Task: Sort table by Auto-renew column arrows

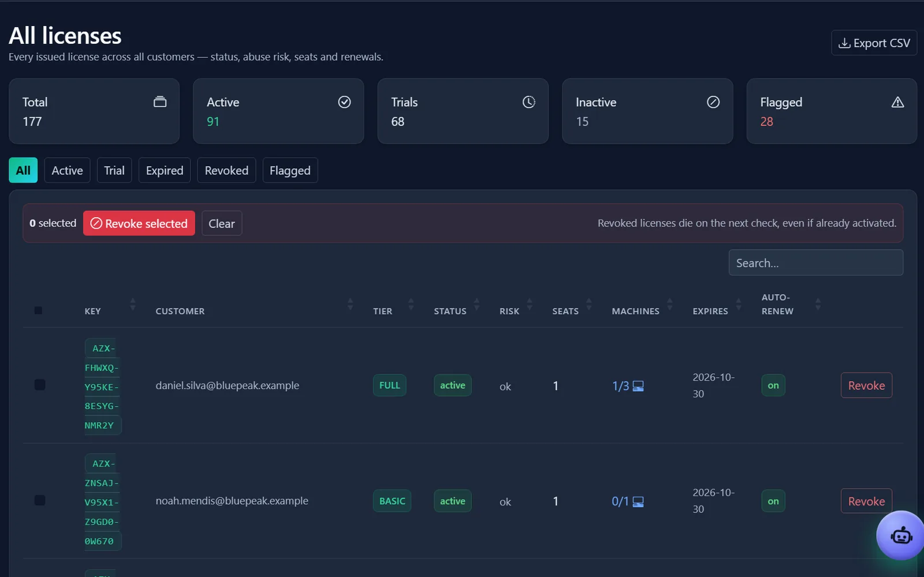Action: pyautogui.click(x=818, y=304)
